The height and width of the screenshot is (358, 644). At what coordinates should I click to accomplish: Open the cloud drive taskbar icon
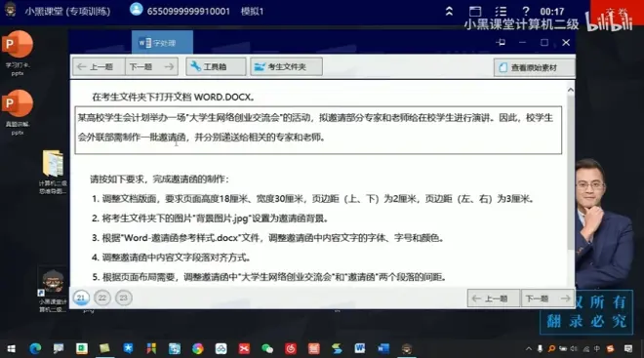pyautogui.click(x=221, y=348)
